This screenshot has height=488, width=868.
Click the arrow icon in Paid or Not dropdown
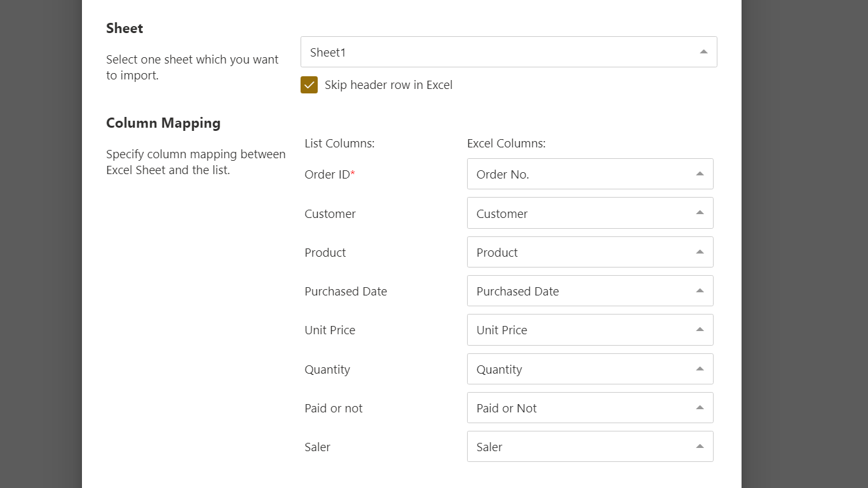point(700,408)
